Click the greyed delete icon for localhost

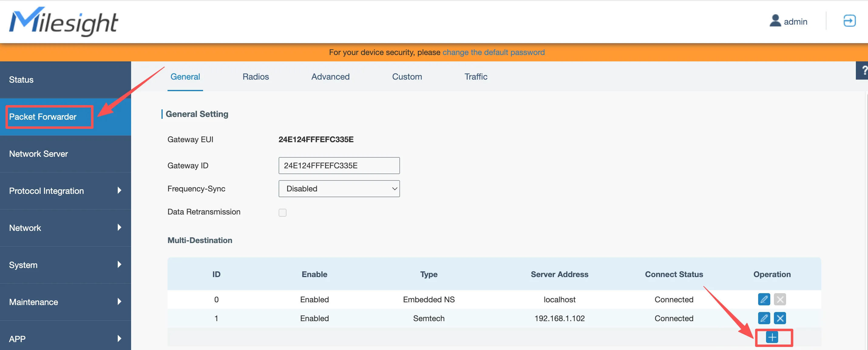click(x=779, y=299)
